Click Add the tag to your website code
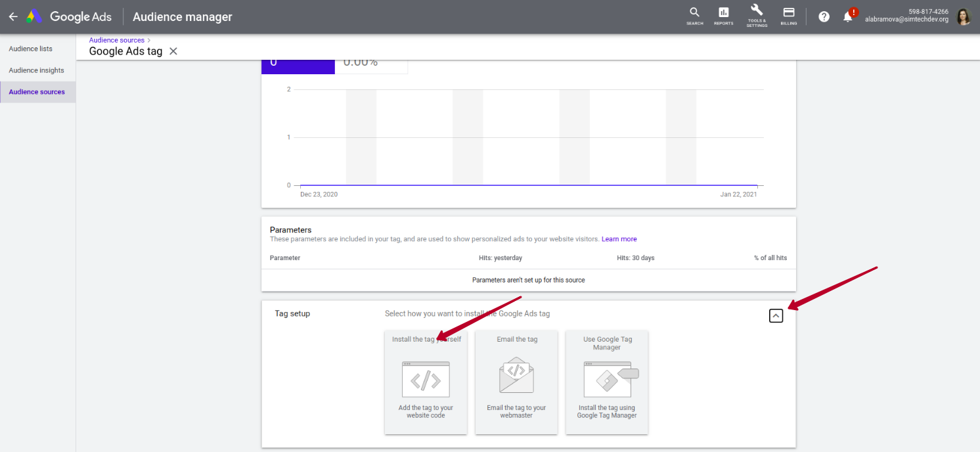Viewport: 980px width, 452px height. (426, 412)
